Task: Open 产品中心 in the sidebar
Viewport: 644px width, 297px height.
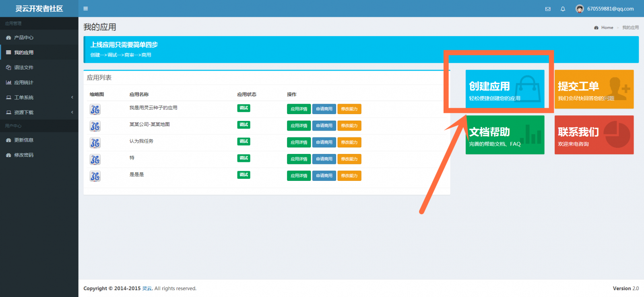Action: point(24,37)
